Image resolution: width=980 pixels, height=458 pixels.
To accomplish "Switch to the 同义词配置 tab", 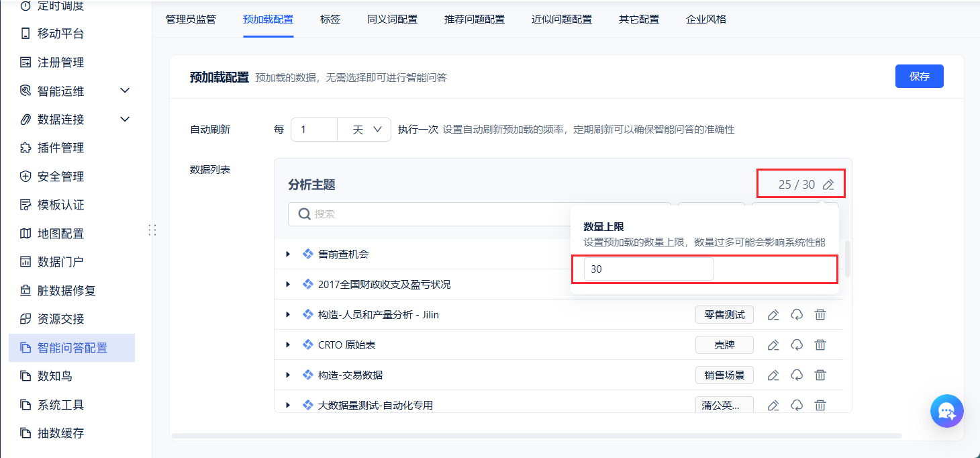I will (x=392, y=19).
